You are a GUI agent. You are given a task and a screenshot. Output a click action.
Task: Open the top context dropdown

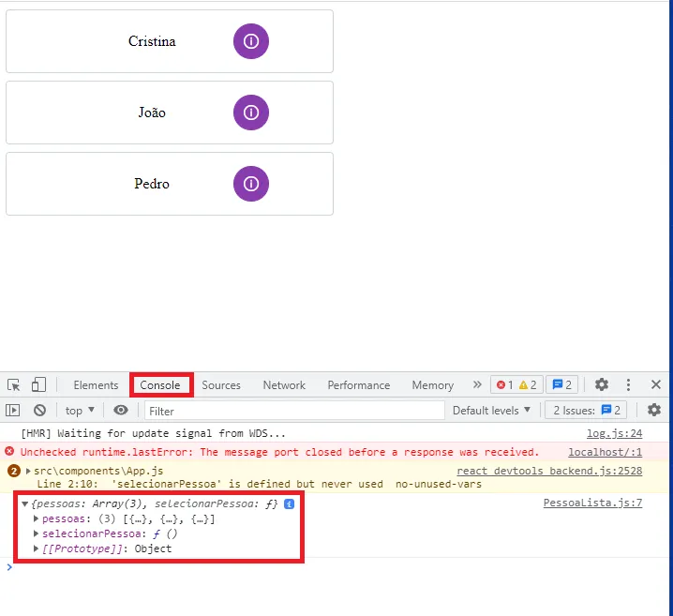click(80, 411)
